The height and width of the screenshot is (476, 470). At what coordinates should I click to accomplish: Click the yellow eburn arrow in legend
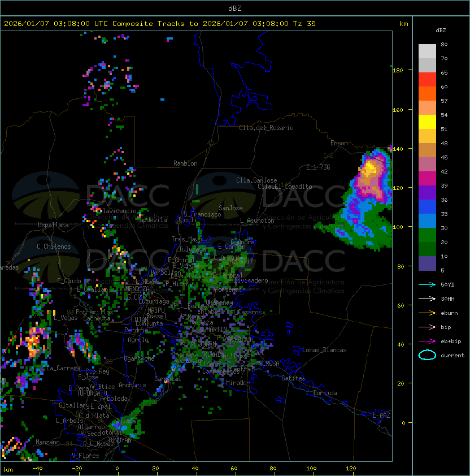pyautogui.click(x=427, y=313)
